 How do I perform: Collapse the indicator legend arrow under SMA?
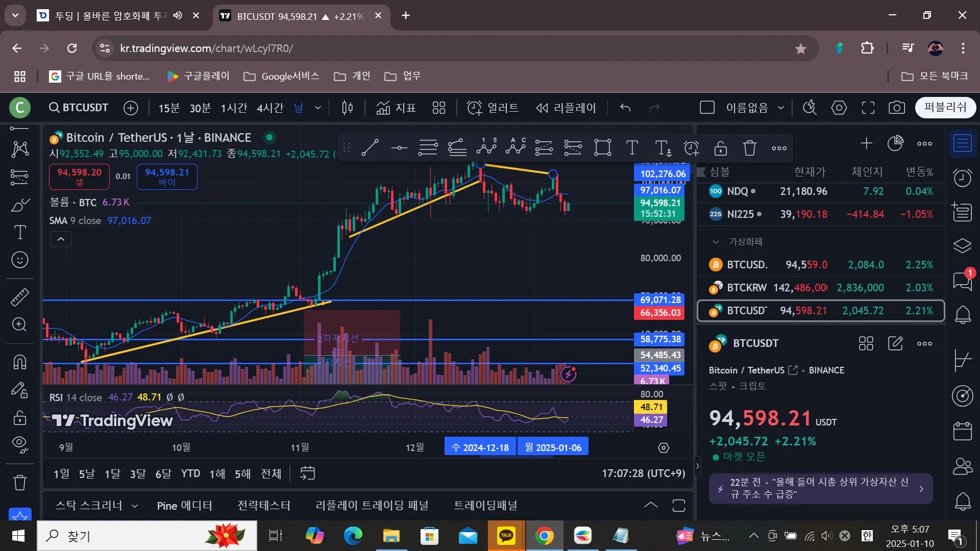click(x=60, y=239)
